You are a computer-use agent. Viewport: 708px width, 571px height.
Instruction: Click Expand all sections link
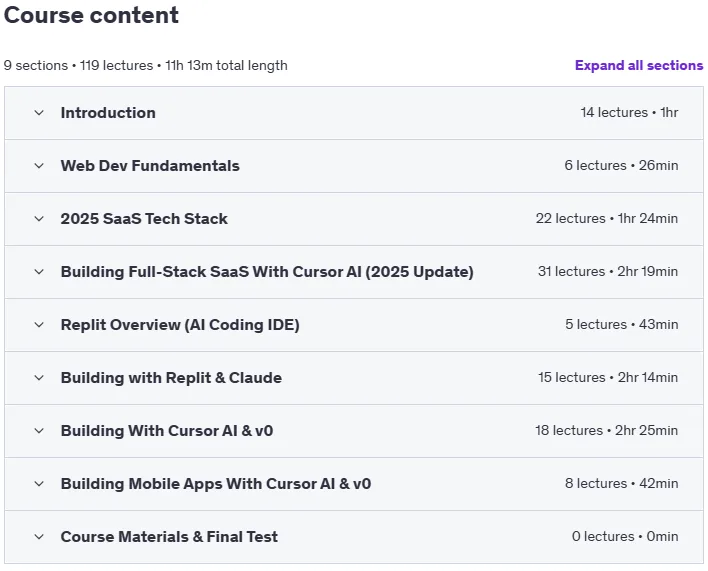coord(639,65)
